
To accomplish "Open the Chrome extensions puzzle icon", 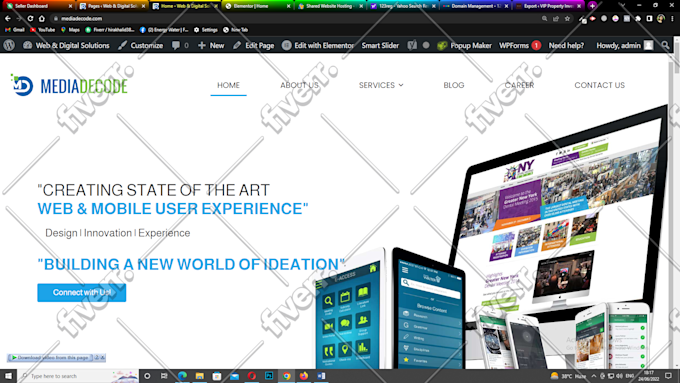I will tap(638, 19).
